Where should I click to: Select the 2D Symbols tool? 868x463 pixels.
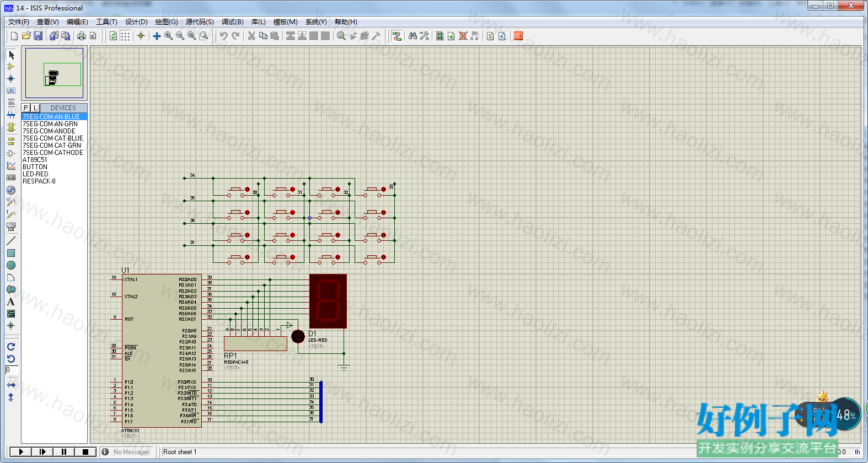[11, 314]
